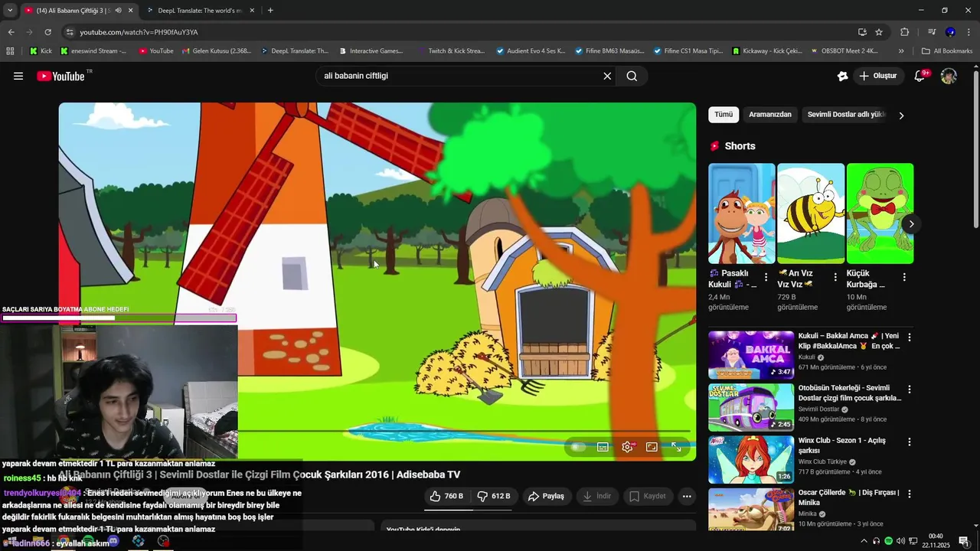Reload the page in Chrome
980x551 pixels.
tap(47, 32)
